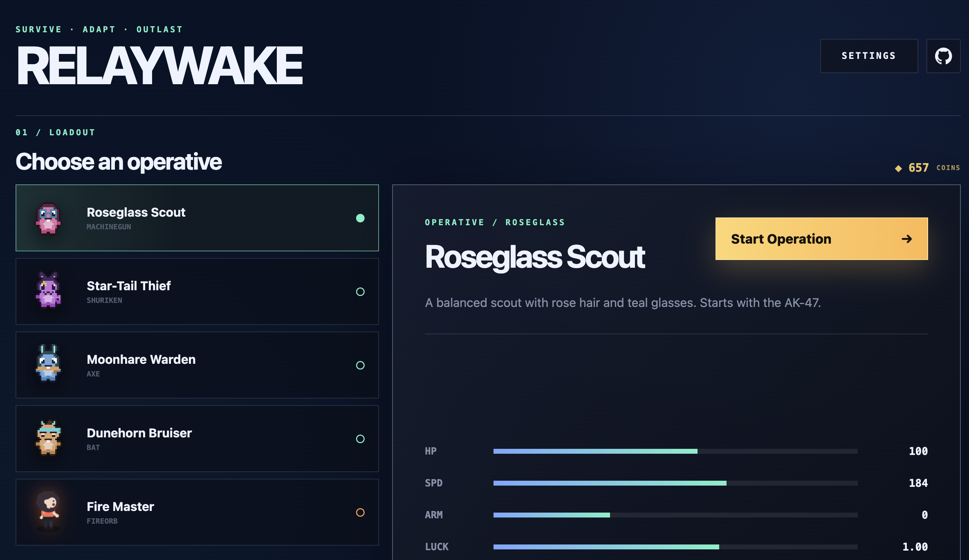Select the orange Fire Master radio circle
Screen dimensions: 969x560
pyautogui.click(x=360, y=512)
